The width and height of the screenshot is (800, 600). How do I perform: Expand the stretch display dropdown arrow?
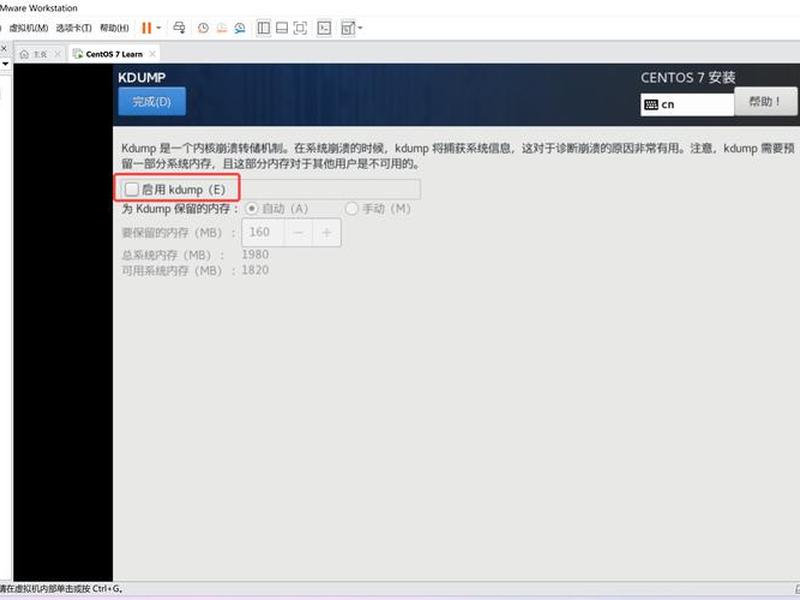[360, 28]
